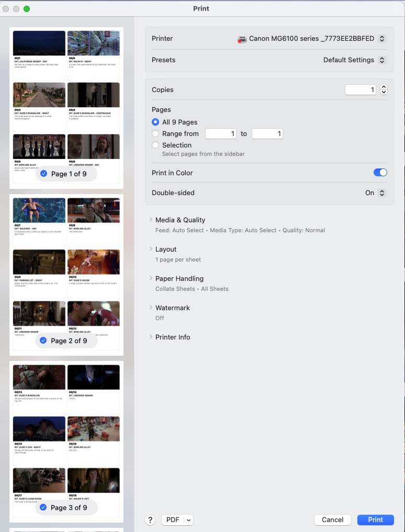
Task: Expand the Watermark section
Action: (151, 308)
